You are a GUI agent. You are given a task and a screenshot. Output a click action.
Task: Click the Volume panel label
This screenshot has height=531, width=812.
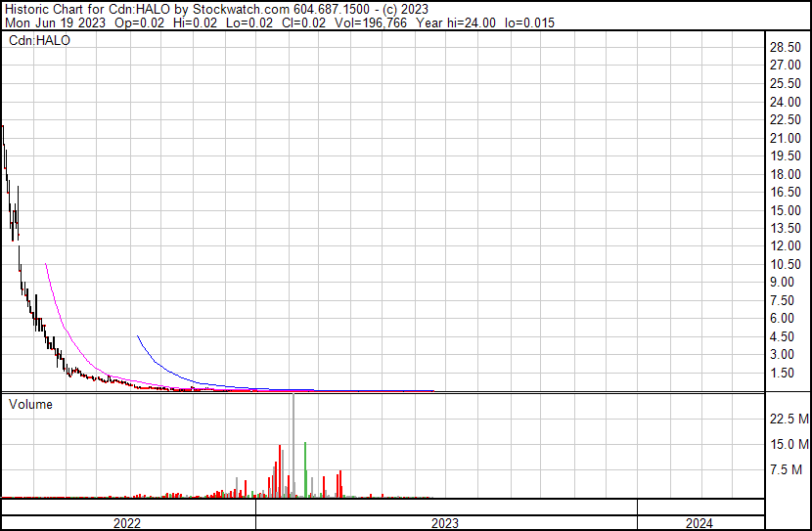pos(30,404)
